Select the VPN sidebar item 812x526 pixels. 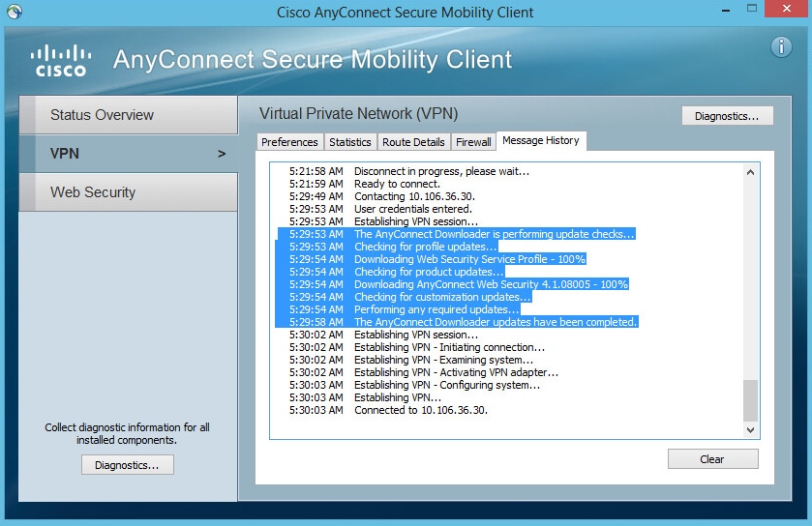(x=129, y=154)
